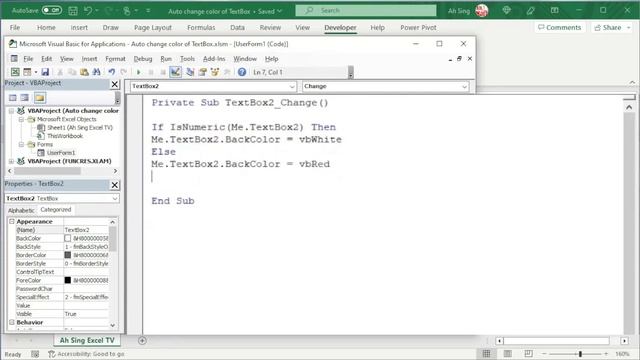Open Excel Formulas ribbon tab
640x360 pixels.
tap(201, 27)
